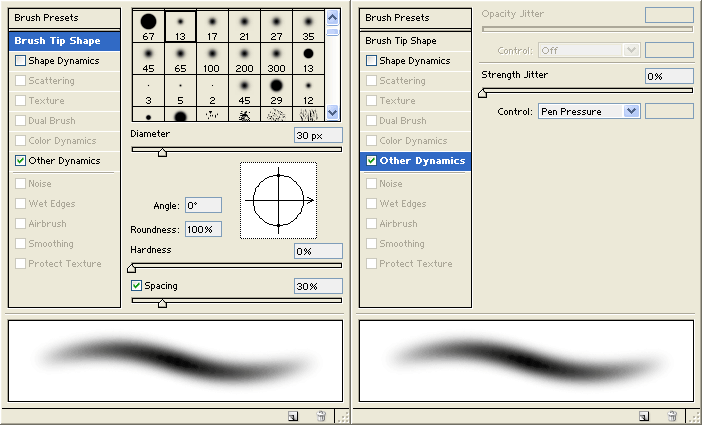Click the Hardness label
The image size is (702, 425).
click(151, 250)
